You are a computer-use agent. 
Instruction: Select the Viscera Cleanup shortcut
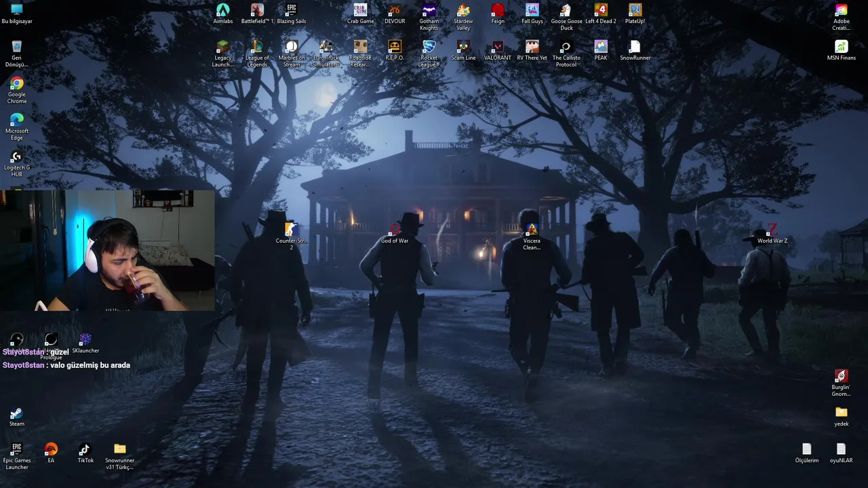coord(532,237)
